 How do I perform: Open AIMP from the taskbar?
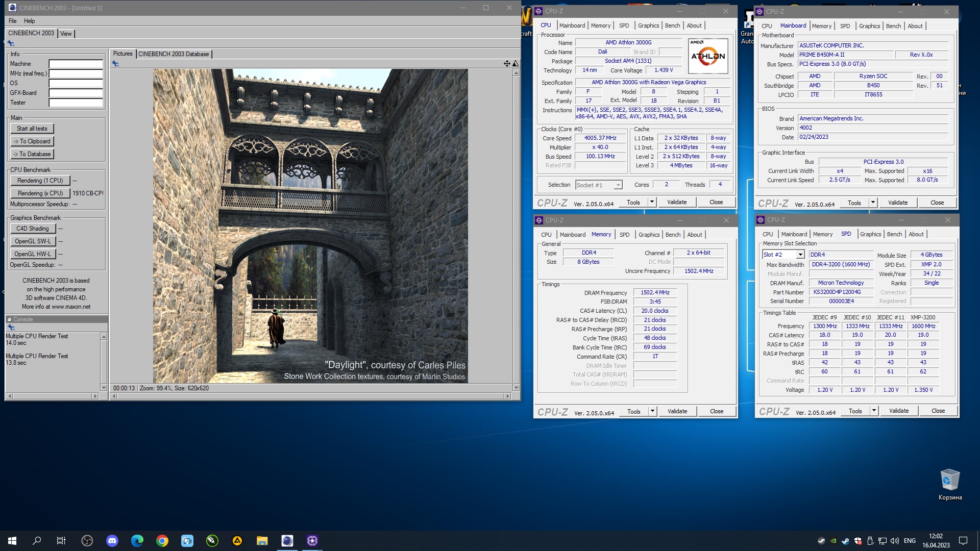tap(237, 541)
